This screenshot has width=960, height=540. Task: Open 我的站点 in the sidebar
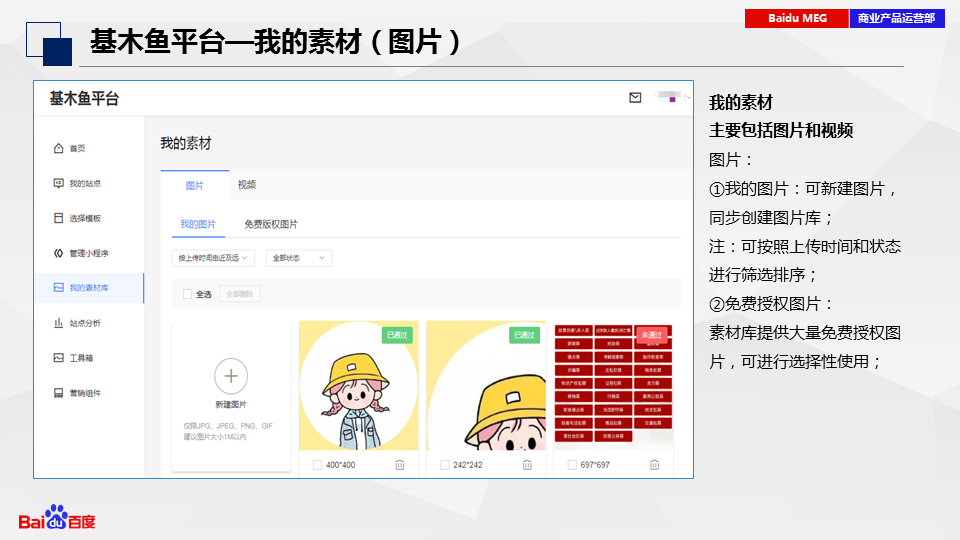click(x=85, y=183)
